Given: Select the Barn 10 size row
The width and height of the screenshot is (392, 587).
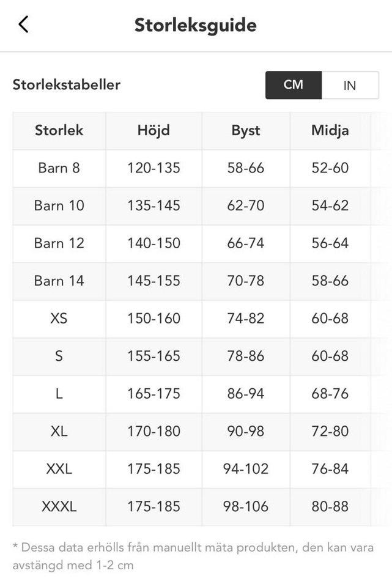Looking at the screenshot, I should click(x=59, y=205).
